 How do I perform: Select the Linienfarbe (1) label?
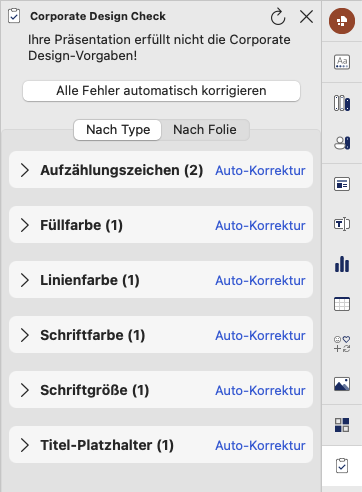pos(90,280)
